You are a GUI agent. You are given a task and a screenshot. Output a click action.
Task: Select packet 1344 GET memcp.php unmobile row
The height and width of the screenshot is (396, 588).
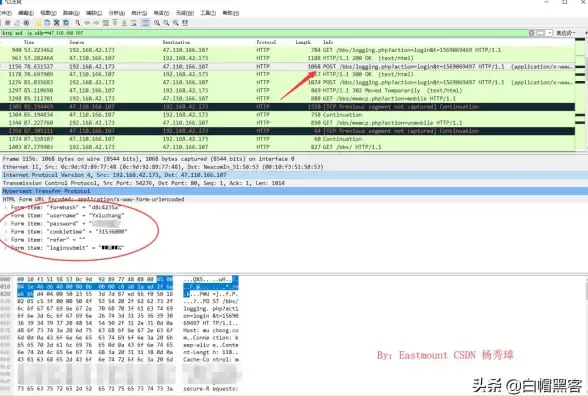tap(287, 123)
